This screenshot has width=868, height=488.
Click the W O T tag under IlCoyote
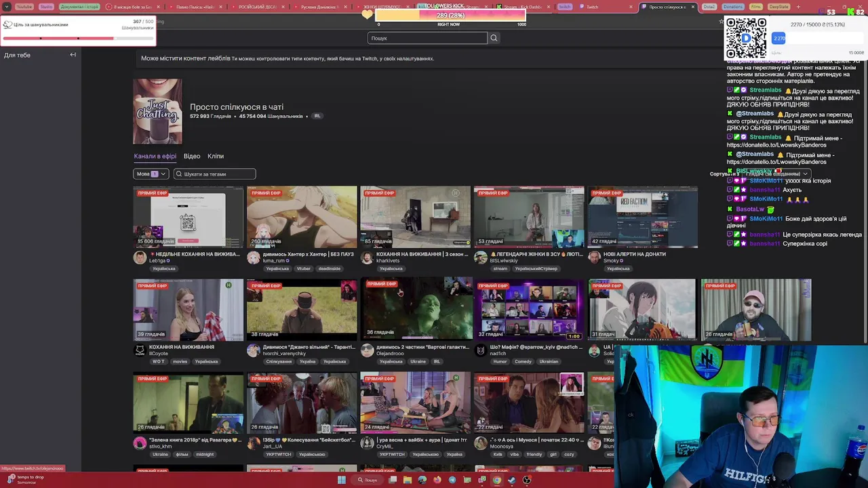pos(159,362)
